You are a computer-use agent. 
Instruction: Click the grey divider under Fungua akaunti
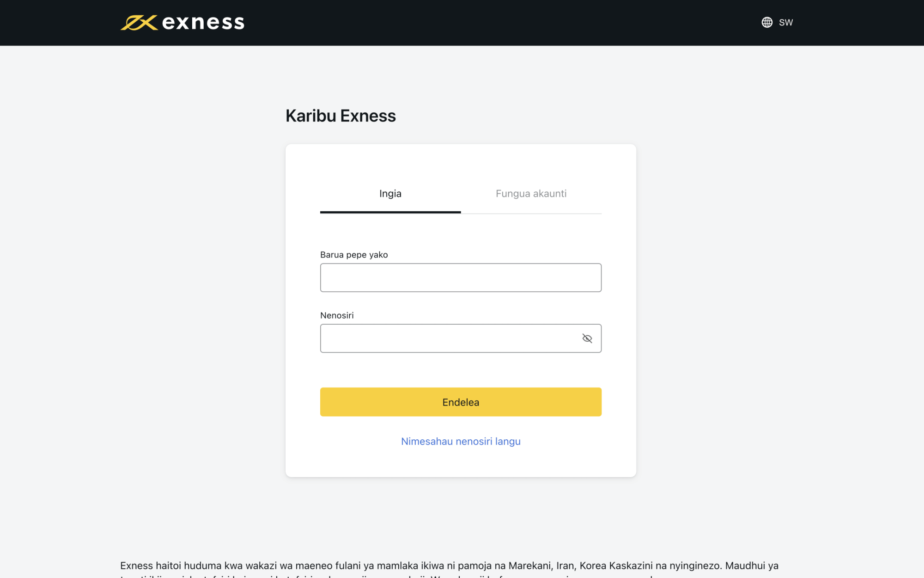click(x=531, y=214)
